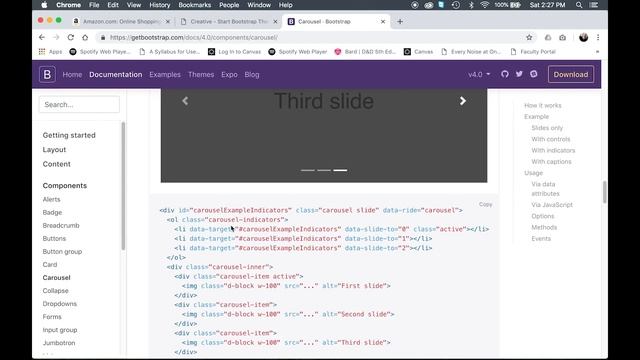Copy the code snippet
Viewport: 640px width, 360px height.
(485, 204)
